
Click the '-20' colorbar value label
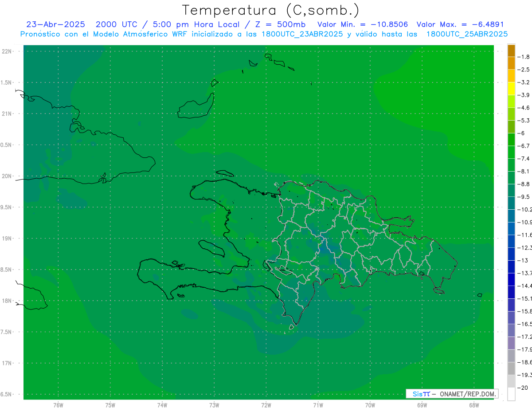[x=523, y=388]
